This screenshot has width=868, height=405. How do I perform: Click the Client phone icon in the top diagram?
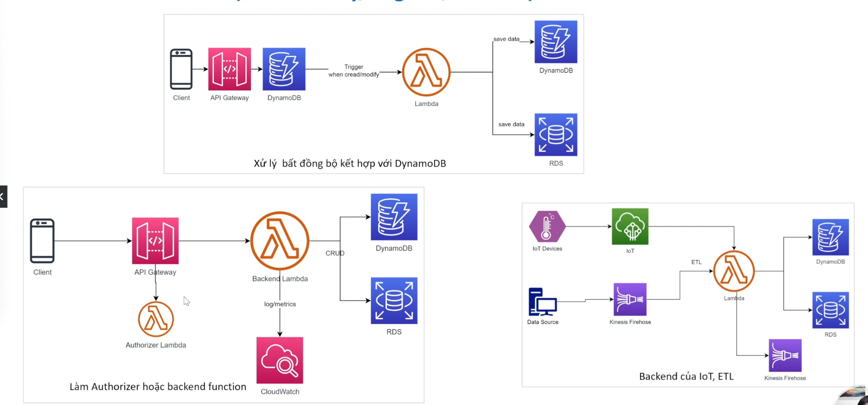click(181, 69)
